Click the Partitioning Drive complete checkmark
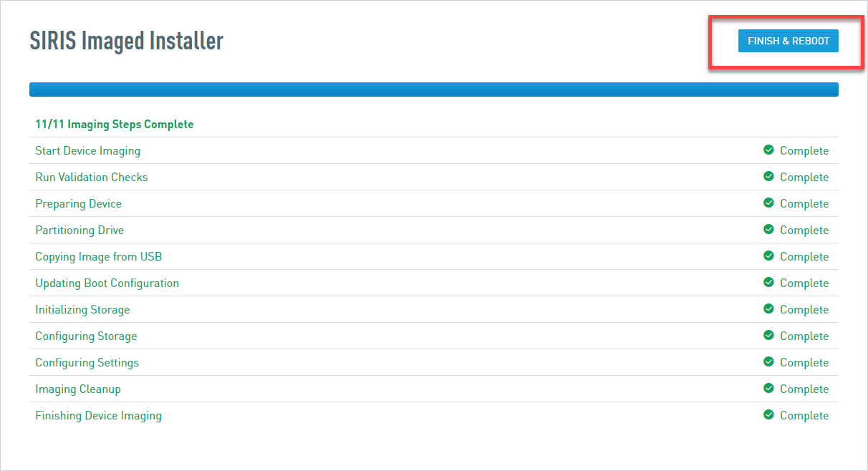The width and height of the screenshot is (868, 471). click(768, 230)
